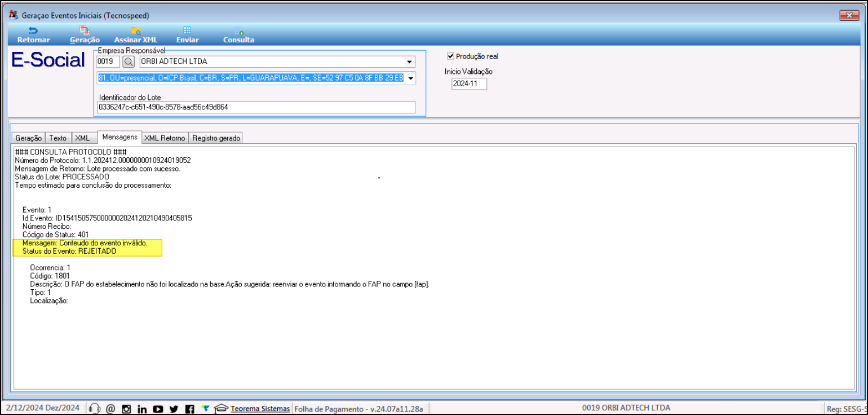Click the Identificador do Lote field
Viewport: 868px width, 415px height.
coord(256,107)
